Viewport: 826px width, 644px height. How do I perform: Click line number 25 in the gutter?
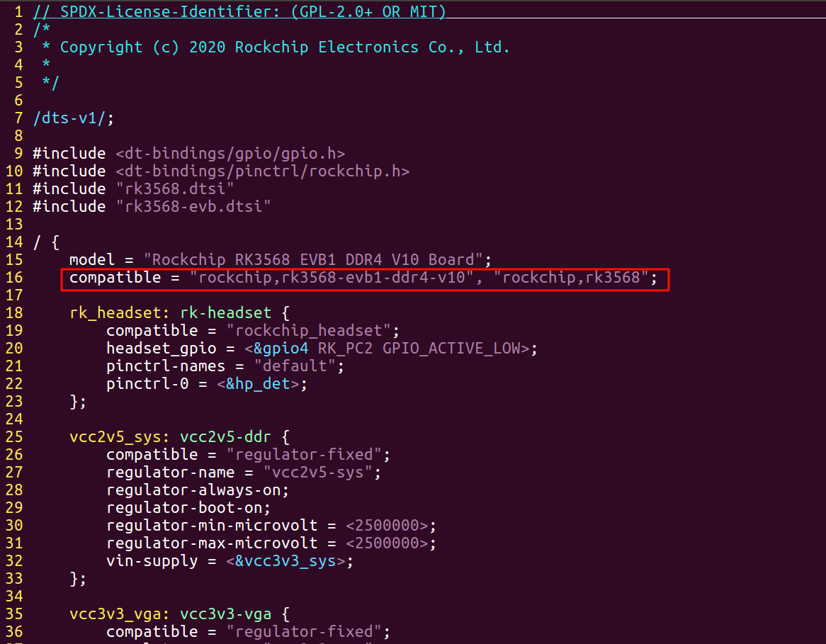pos(14,437)
